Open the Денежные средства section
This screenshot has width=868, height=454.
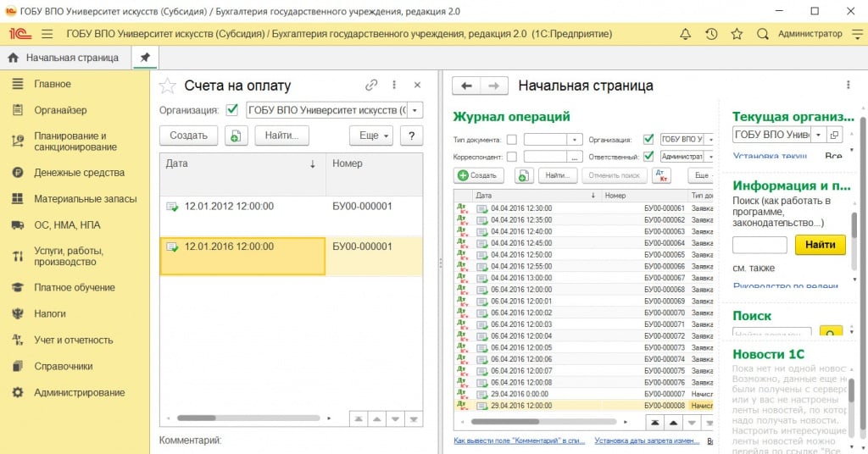pos(79,173)
